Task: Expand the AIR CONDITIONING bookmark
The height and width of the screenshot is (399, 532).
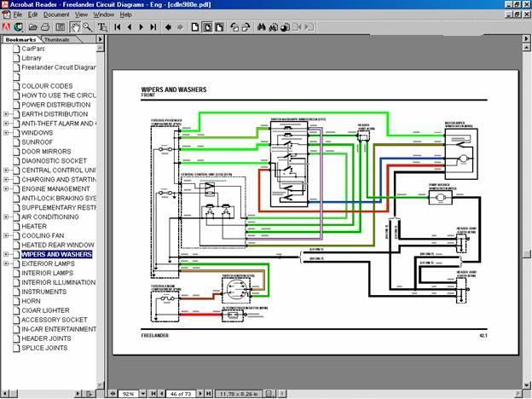Action: click(6, 217)
